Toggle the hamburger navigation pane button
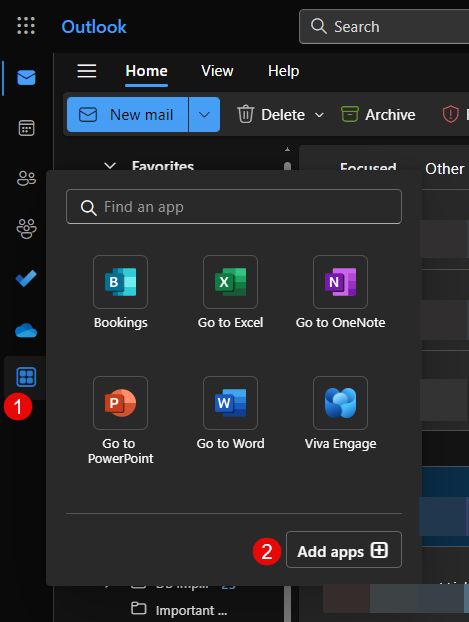This screenshot has height=622, width=469. (87, 71)
